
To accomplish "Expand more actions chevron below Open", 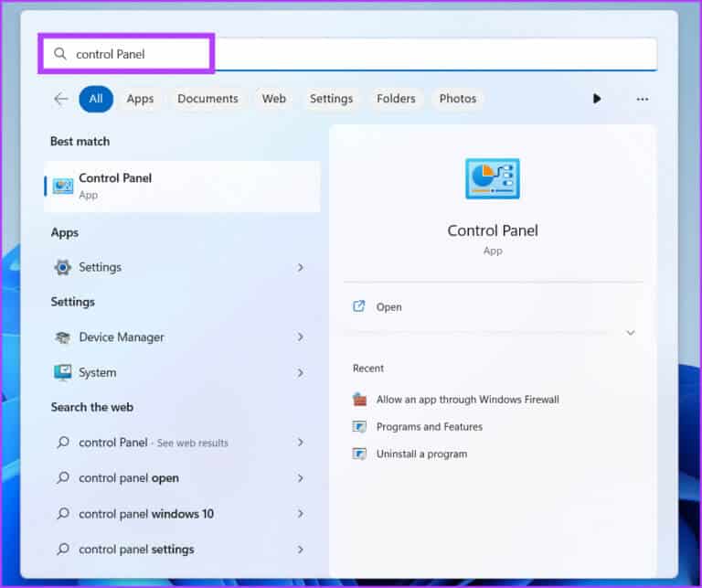I will [631, 333].
